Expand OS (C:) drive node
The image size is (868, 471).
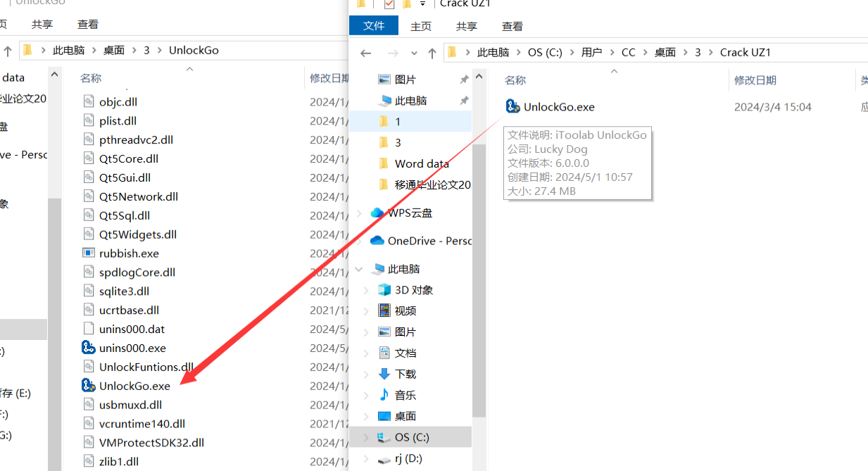tap(366, 437)
